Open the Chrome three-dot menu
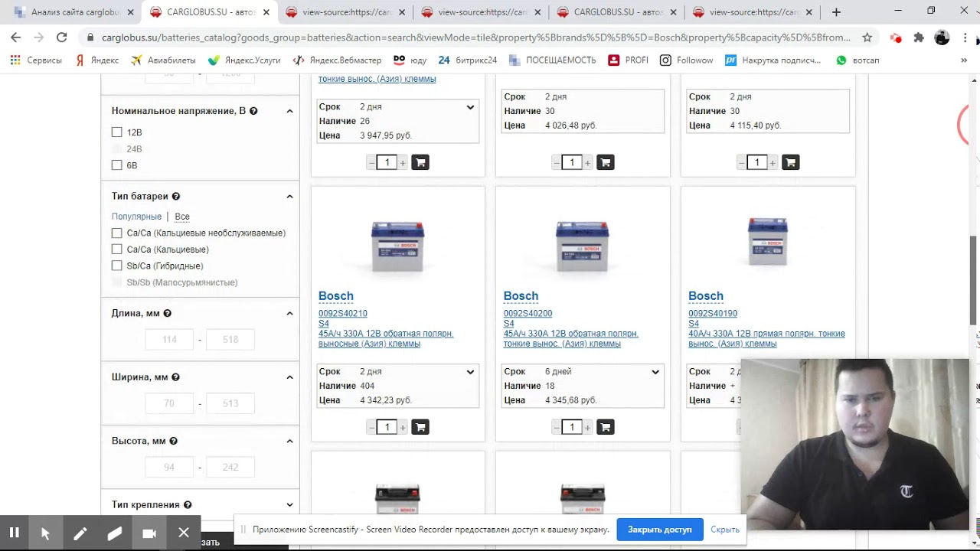This screenshot has width=980, height=551. coord(965,37)
